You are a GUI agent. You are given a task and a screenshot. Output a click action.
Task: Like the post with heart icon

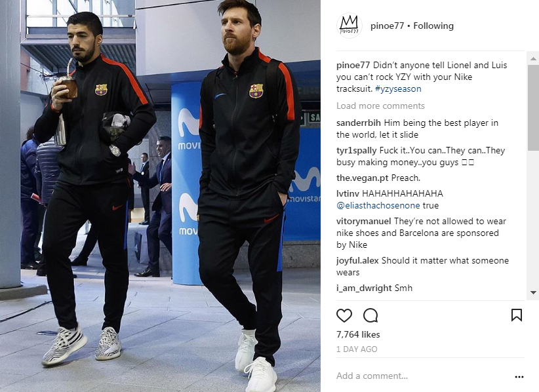click(x=344, y=315)
